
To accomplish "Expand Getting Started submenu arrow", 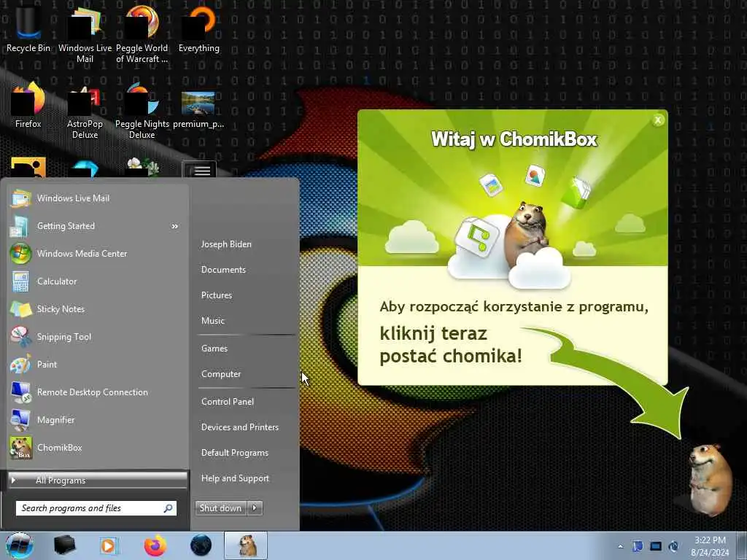I will tap(175, 226).
